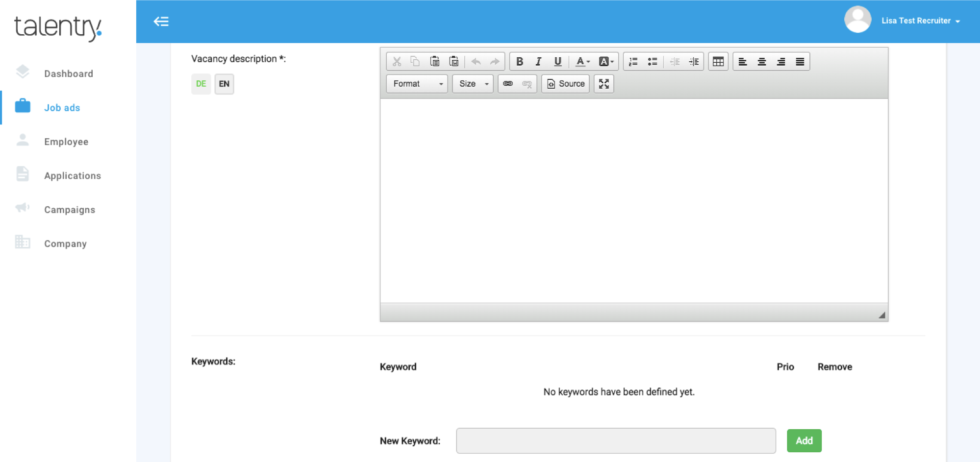The image size is (980, 462).
Task: Switch description language to EN
Action: (224, 84)
